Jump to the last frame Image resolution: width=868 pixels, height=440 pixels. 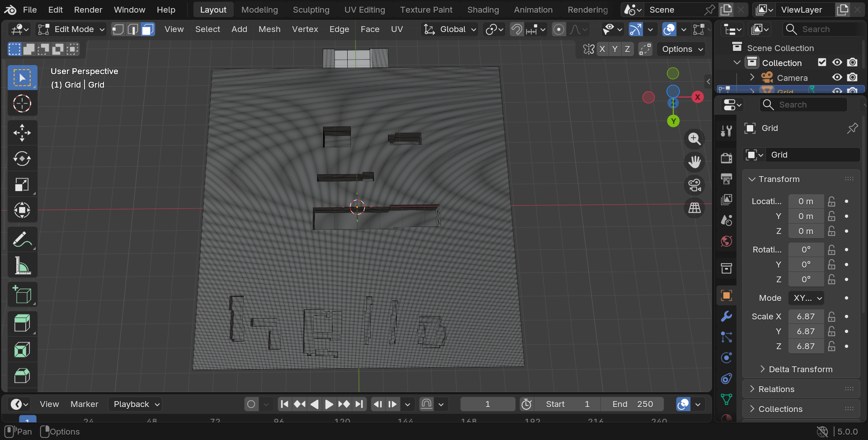(x=359, y=404)
